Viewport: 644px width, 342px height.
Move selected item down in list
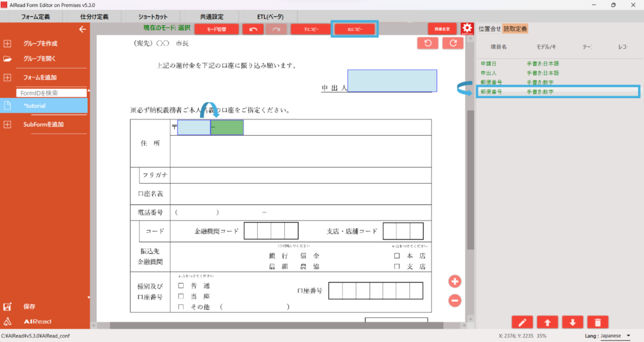click(x=572, y=322)
